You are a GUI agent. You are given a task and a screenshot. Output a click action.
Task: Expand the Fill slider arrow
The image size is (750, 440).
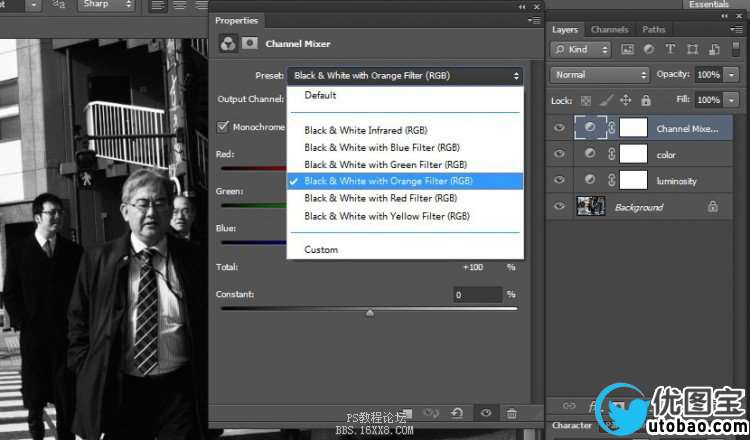click(731, 100)
